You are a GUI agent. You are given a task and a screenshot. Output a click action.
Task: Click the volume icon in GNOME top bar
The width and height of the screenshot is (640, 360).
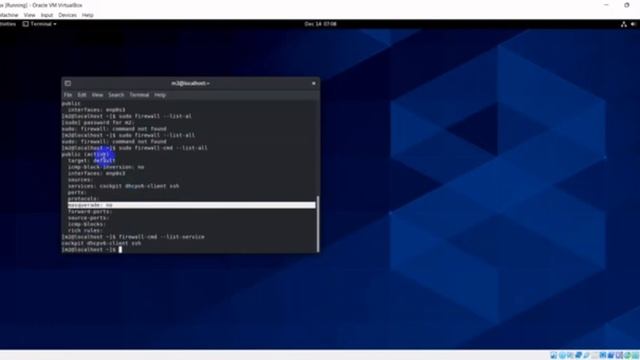coord(633,24)
